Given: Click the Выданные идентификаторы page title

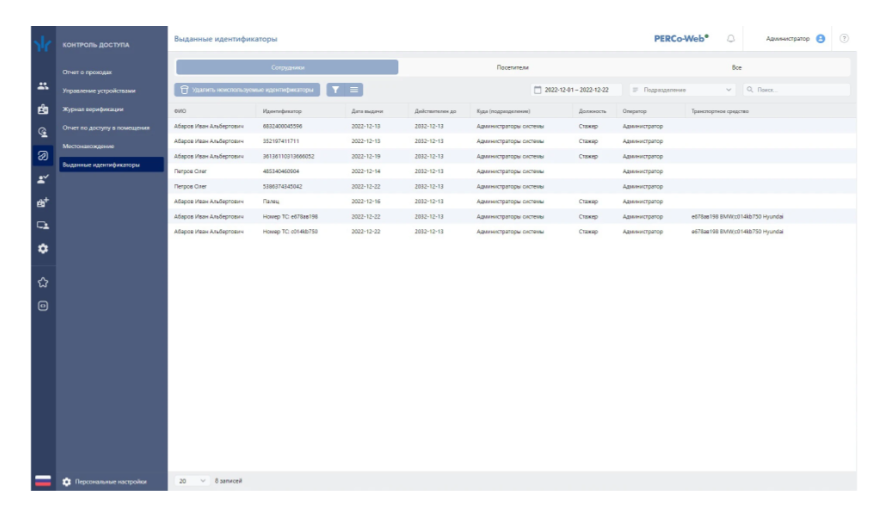Looking at the screenshot, I should coord(225,39).
